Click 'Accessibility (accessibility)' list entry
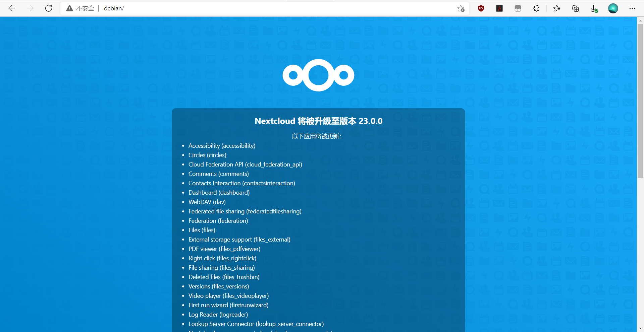The height and width of the screenshot is (332, 644). [x=222, y=146]
